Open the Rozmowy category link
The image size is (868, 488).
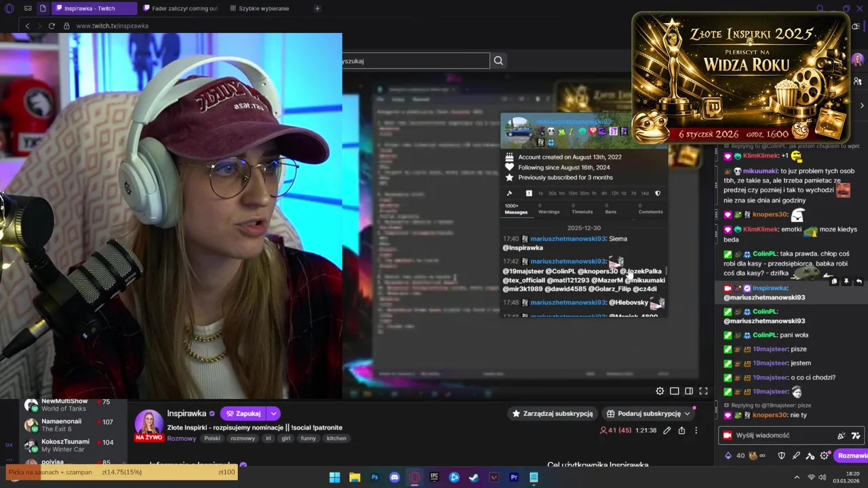pyautogui.click(x=182, y=439)
